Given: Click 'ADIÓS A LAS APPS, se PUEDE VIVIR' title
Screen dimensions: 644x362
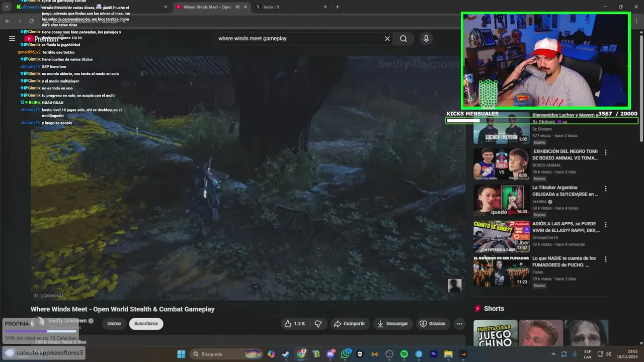Looking at the screenshot, I should (x=566, y=227).
